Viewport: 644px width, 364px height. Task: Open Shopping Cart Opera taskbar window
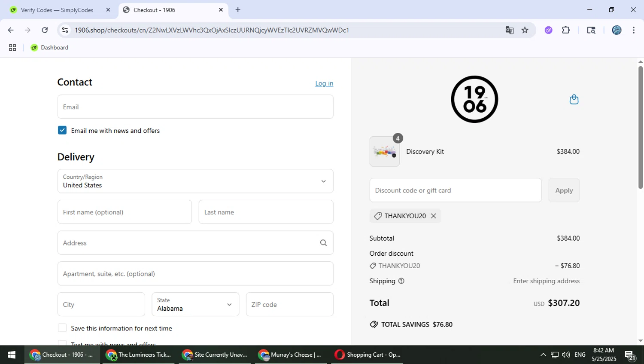point(367,355)
